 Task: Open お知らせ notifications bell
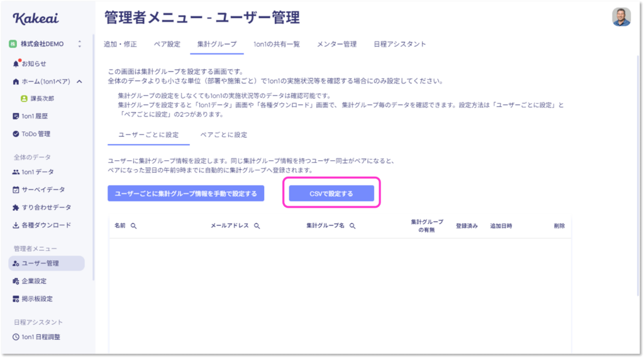tap(16, 64)
